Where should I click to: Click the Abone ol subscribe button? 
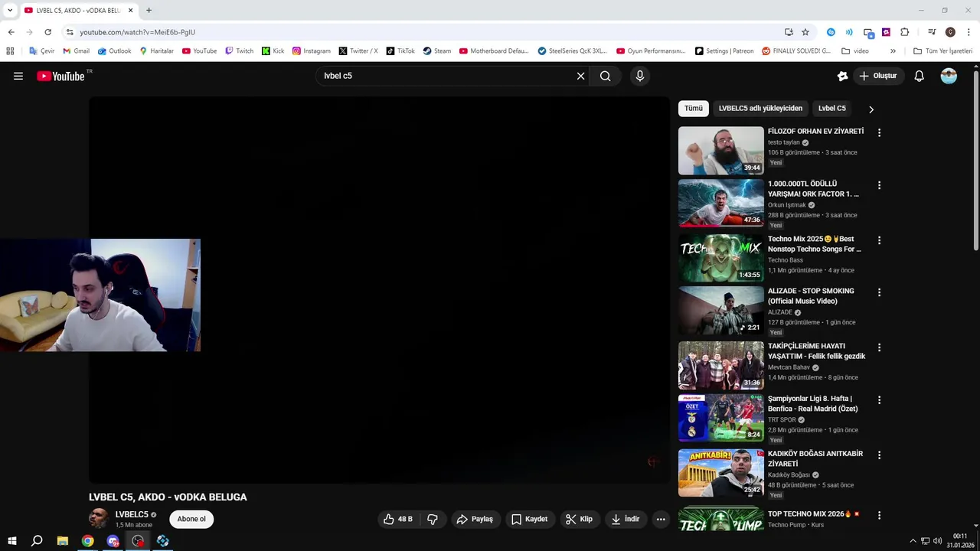tap(191, 519)
